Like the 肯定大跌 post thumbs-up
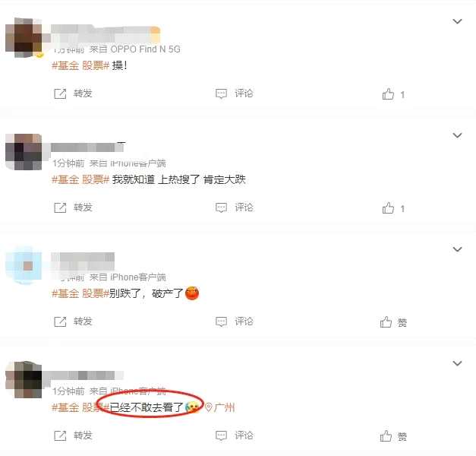The width and height of the screenshot is (476, 456). 388,208
